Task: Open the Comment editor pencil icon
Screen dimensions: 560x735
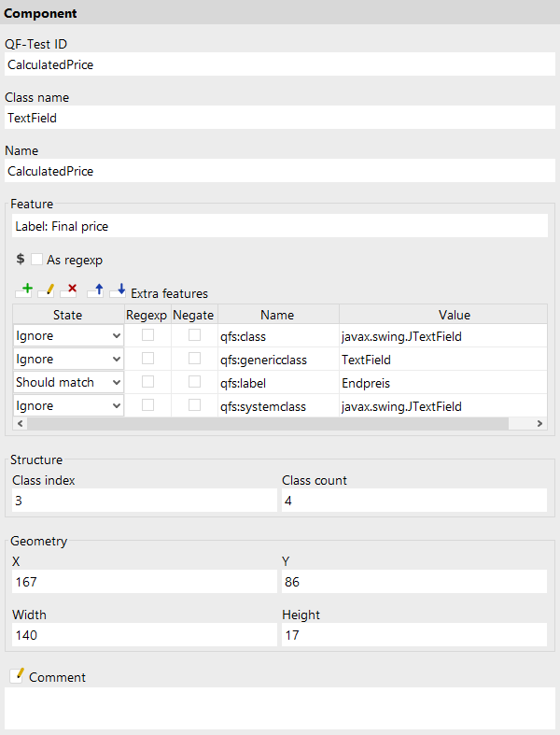Action: [17, 676]
